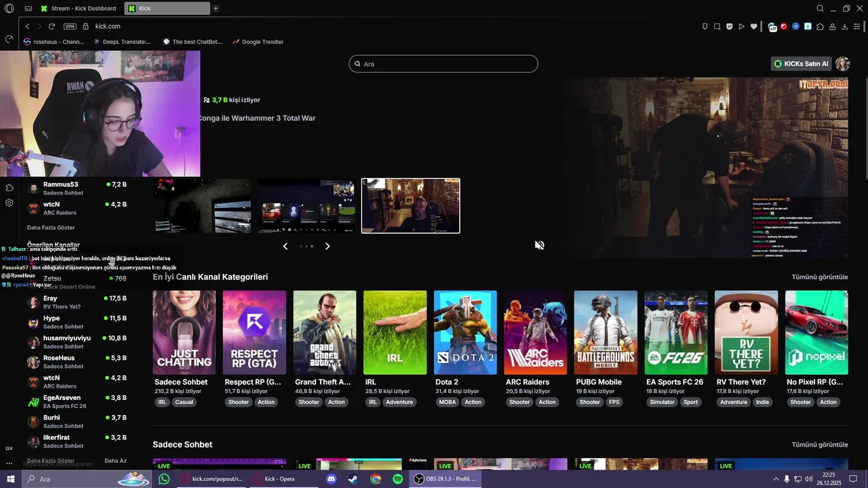Click Tümünü görüntüle beside top categories
Viewport: 868px width, 488px height.
[820, 277]
